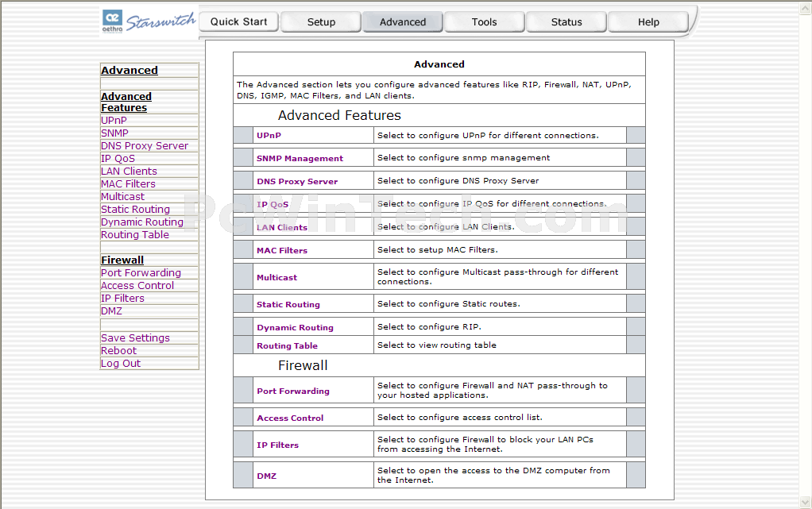Select DNS Proxy Server in sidebar
The image size is (812, 509).
click(x=145, y=145)
